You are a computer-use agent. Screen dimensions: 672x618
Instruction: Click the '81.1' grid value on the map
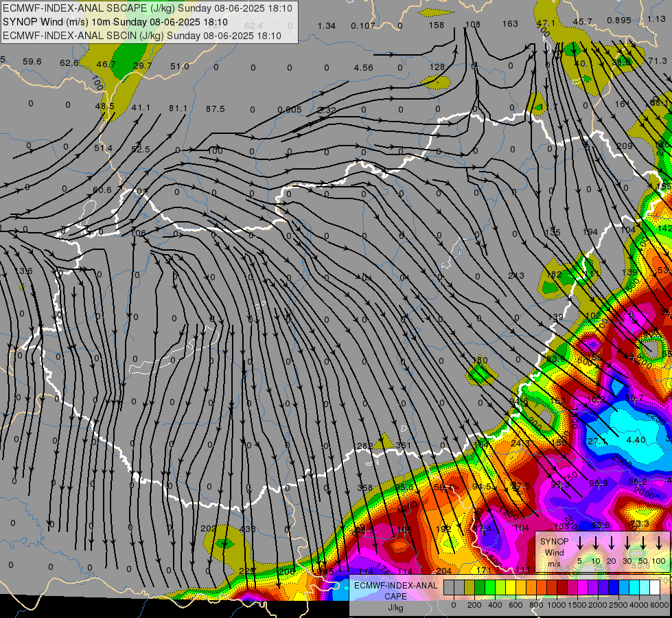pyautogui.click(x=178, y=108)
